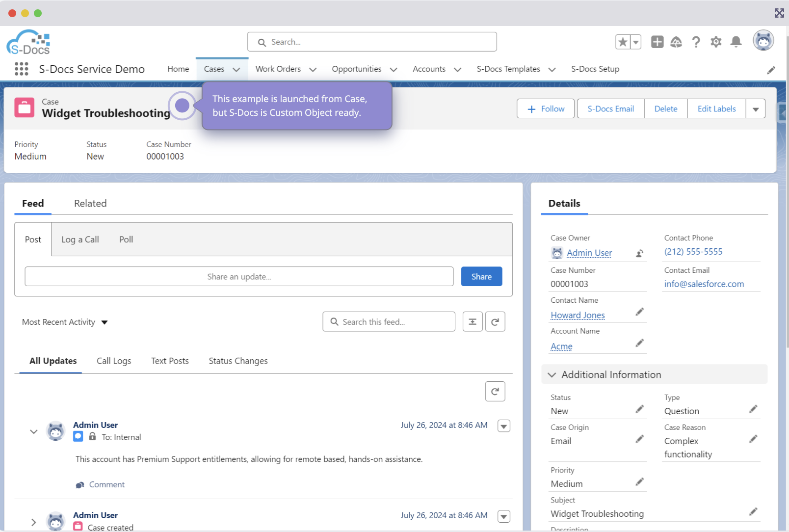Open the Admin User owner link
This screenshot has width=789, height=532.
click(x=589, y=253)
